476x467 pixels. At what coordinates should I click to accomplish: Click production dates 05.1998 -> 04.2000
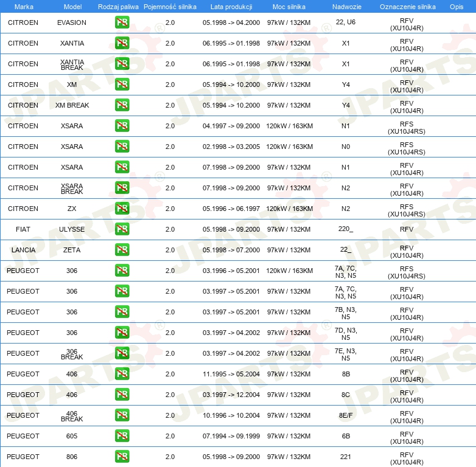click(x=231, y=22)
